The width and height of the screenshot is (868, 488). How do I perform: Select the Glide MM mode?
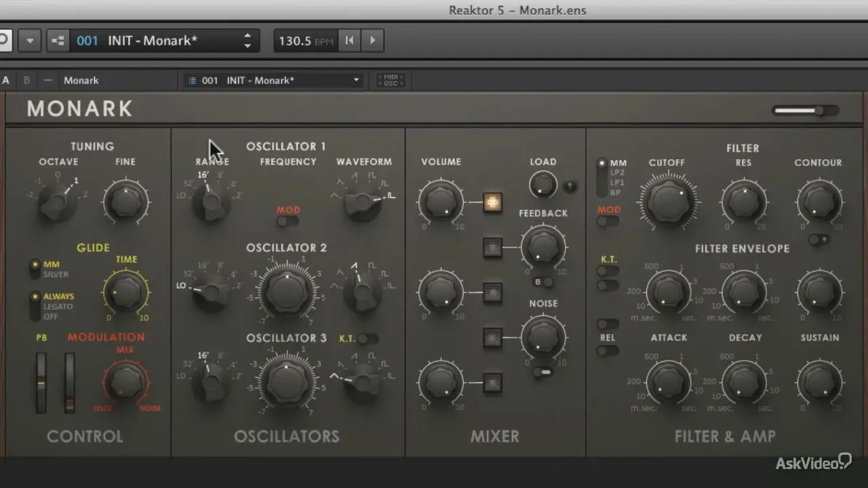[52, 264]
